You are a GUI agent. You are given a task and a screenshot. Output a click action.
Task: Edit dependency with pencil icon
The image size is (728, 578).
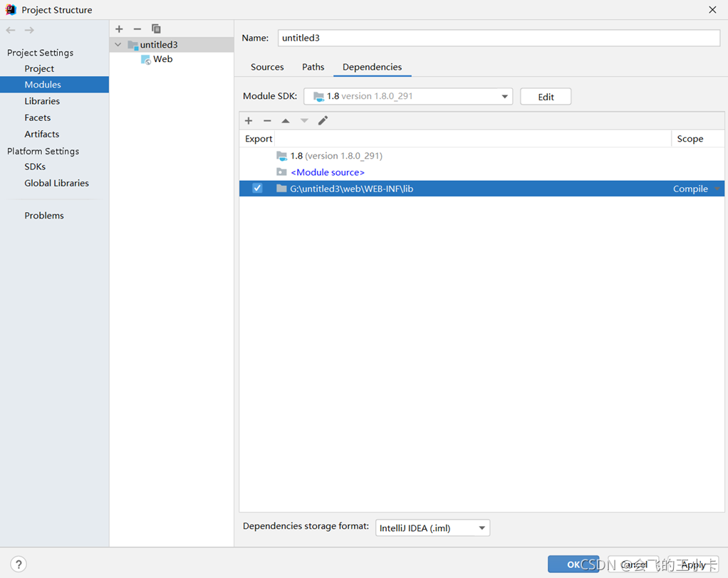pos(323,120)
